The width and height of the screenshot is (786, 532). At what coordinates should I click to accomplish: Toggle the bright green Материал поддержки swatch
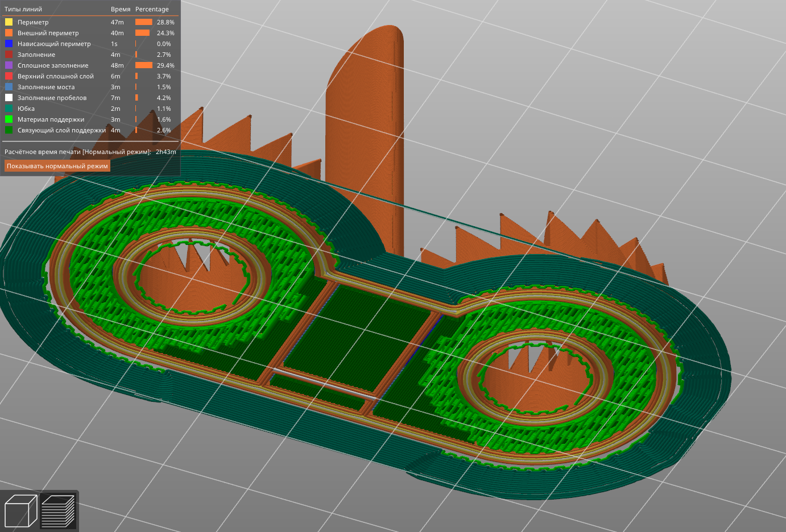tap(9, 119)
